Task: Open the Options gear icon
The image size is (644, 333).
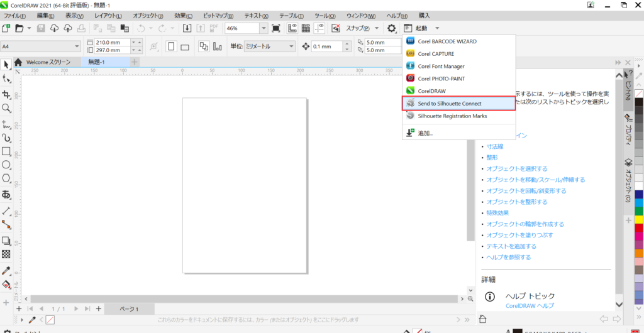Action: 392,28
